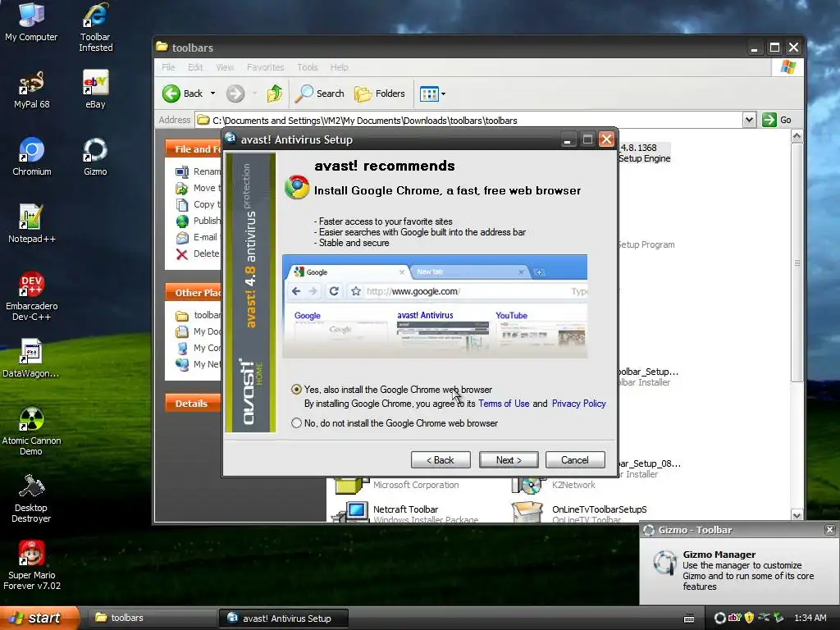Open Desktop Destroyer icon
The height and width of the screenshot is (630, 840).
pos(31,498)
